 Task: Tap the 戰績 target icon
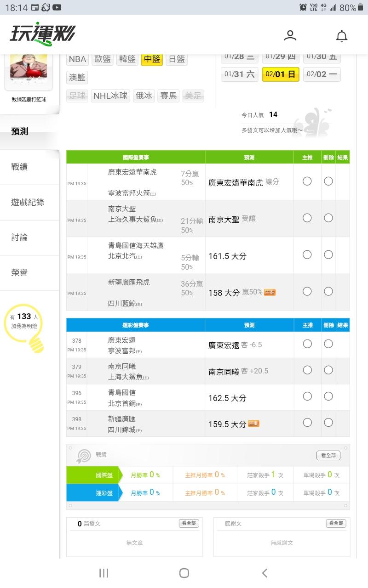pyautogui.click(x=83, y=456)
